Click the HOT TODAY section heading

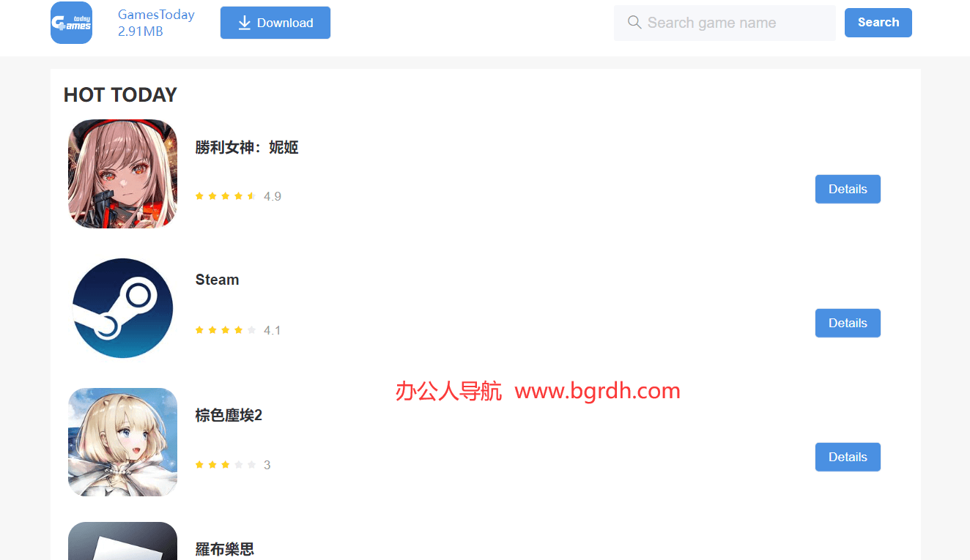(x=119, y=94)
